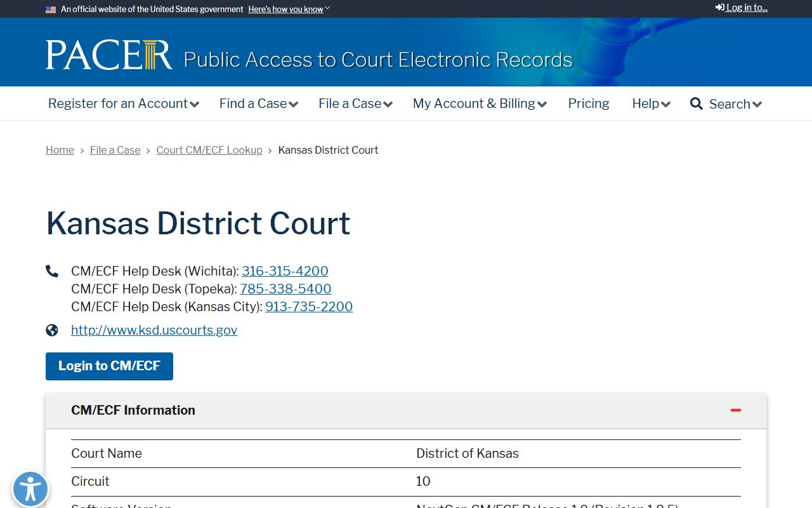Click the Log in to... link
The image size is (812, 508).
742,8
